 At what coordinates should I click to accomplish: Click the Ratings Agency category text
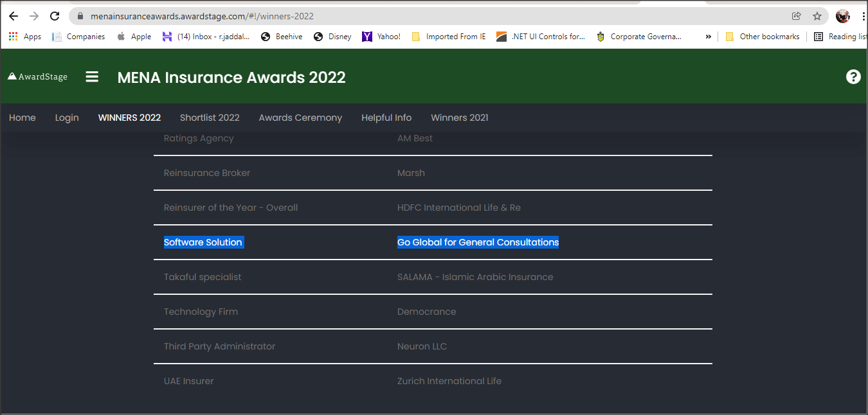click(199, 138)
